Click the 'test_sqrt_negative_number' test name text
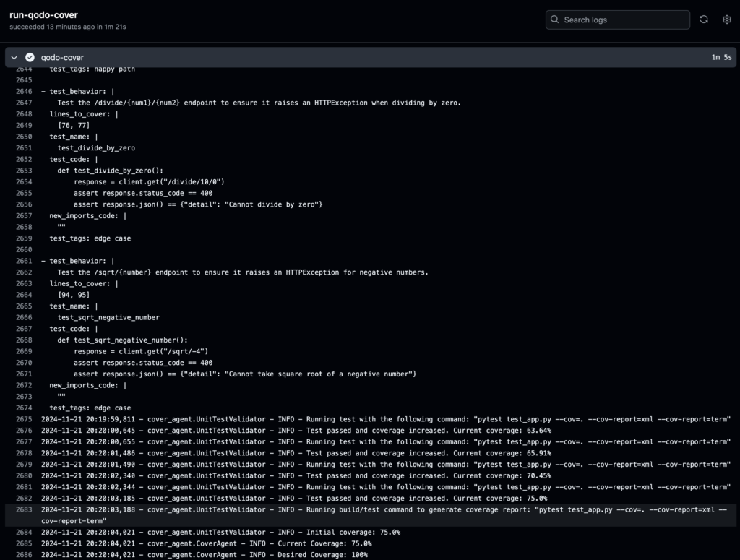This screenshot has height=560, width=740. click(x=108, y=317)
